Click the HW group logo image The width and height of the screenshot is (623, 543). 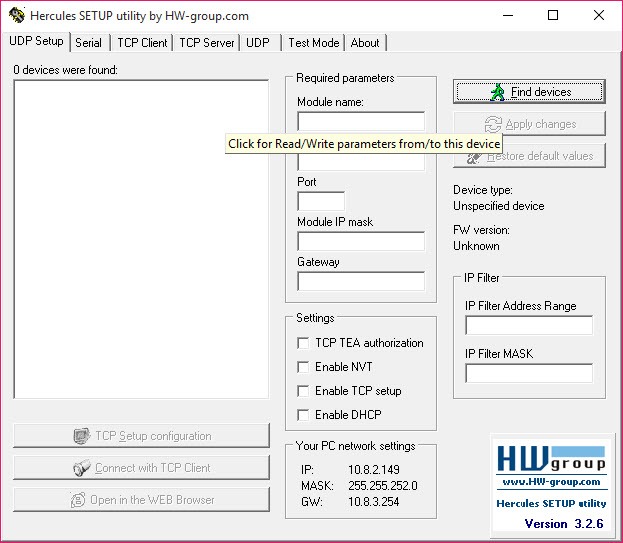click(x=551, y=459)
